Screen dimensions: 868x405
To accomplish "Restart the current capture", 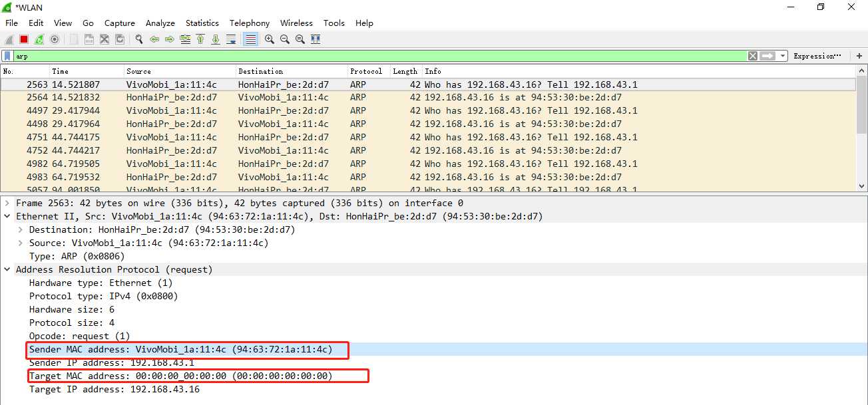I will [x=39, y=39].
